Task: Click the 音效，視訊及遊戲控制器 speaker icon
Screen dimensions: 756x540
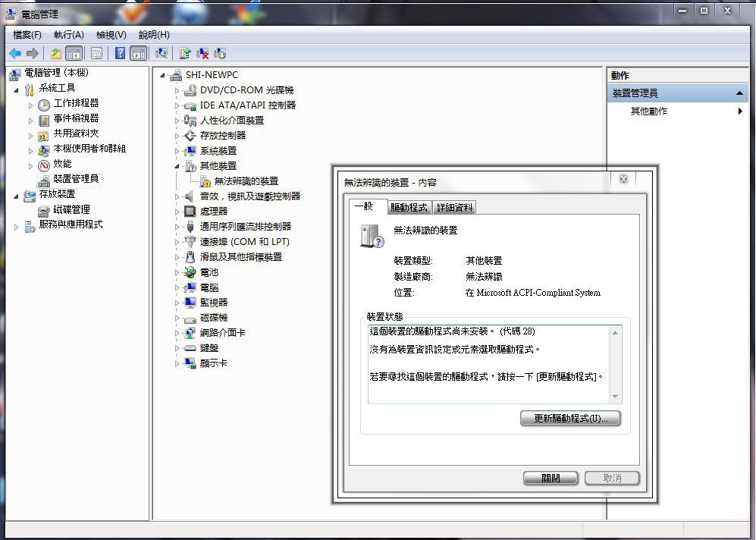Action: tap(190, 196)
